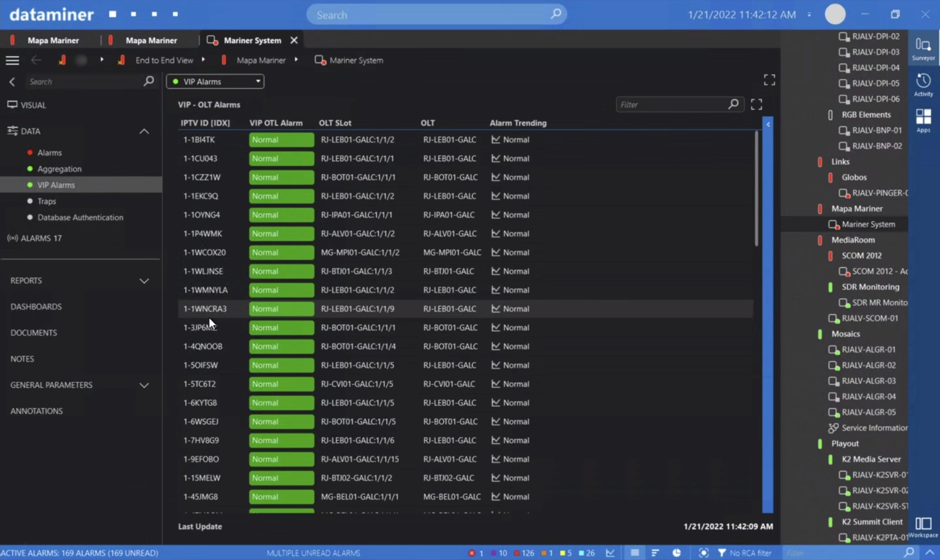Viewport: 940px width, 560px height.
Task: Click the filter magnifier icon above the table
Action: pos(733,105)
